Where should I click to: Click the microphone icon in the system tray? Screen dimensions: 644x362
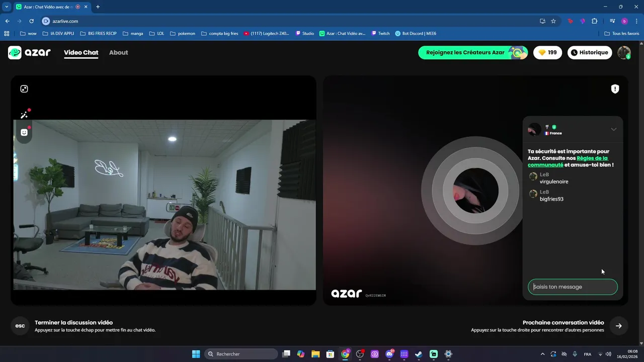click(575, 354)
